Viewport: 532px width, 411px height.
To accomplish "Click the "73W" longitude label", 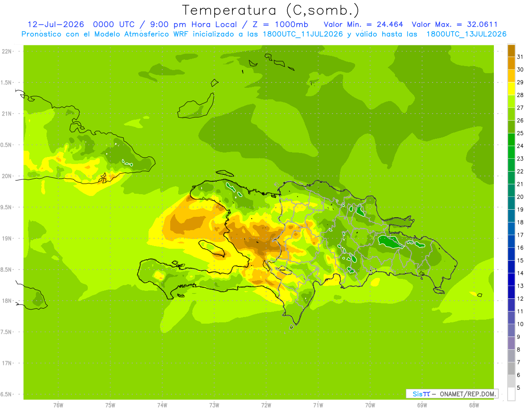I will 214,405.
